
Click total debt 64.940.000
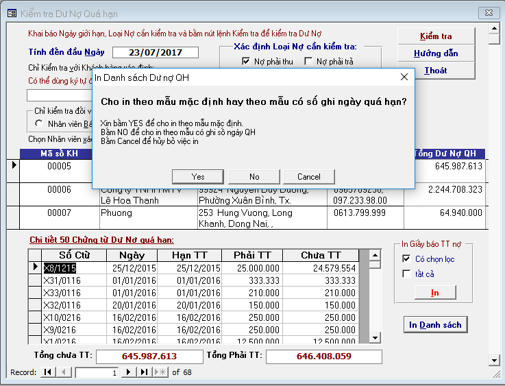click(461, 213)
